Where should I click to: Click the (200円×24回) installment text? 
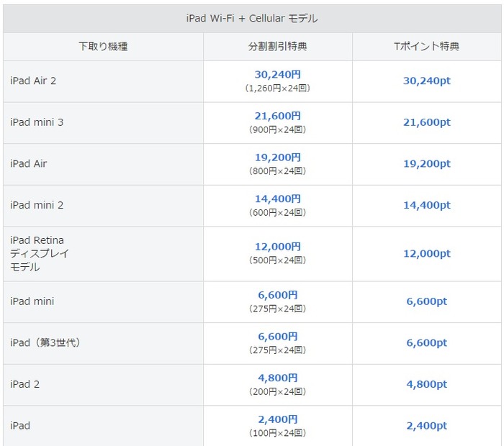(x=278, y=391)
